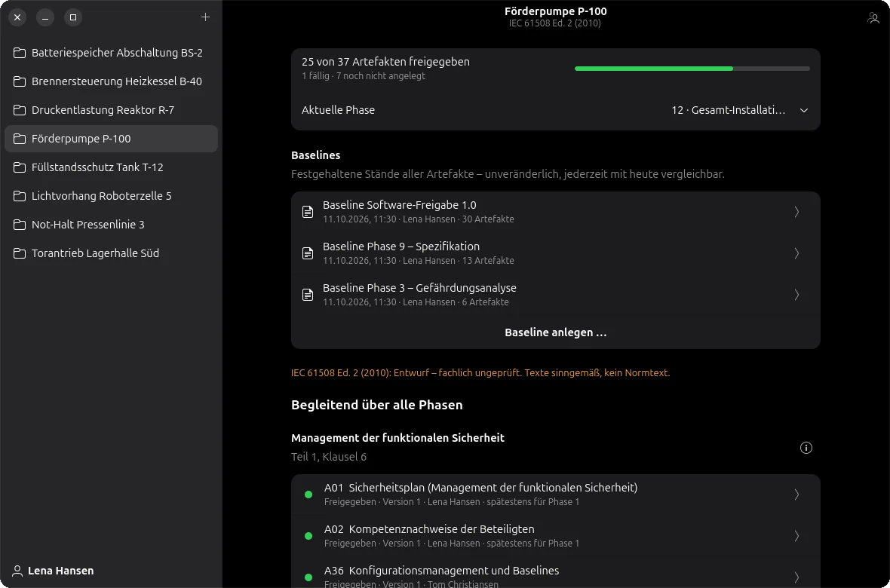Viewport: 890px width, 588px height.
Task: Click the folder icon beside Brennersteuerung Heizkessel B-40
Action: point(20,81)
